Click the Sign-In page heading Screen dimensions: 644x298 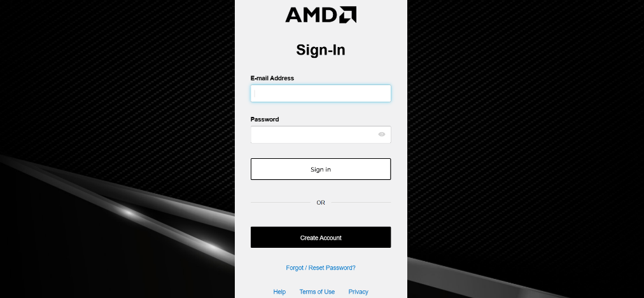tap(321, 50)
